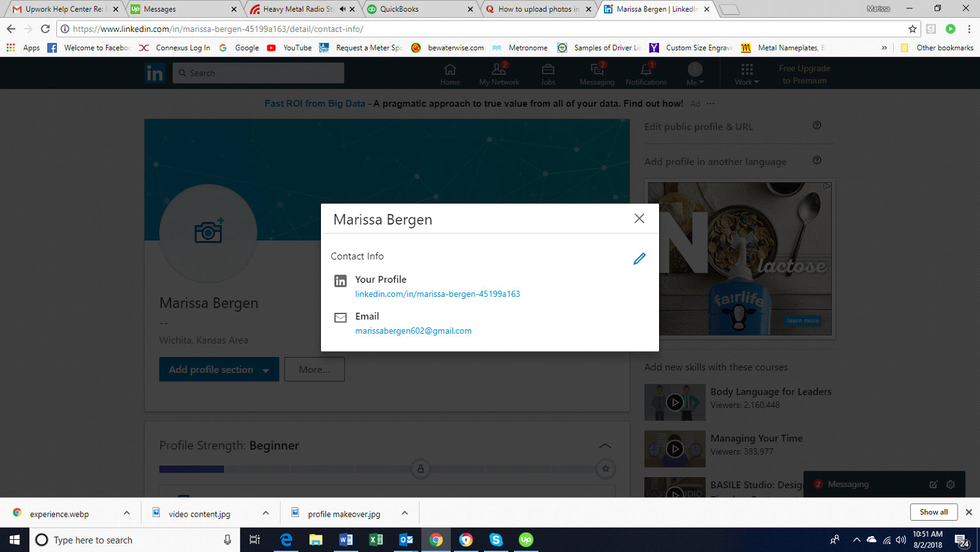Add a profile photo via camera icon
Viewport: 980px width, 552px height.
[208, 231]
